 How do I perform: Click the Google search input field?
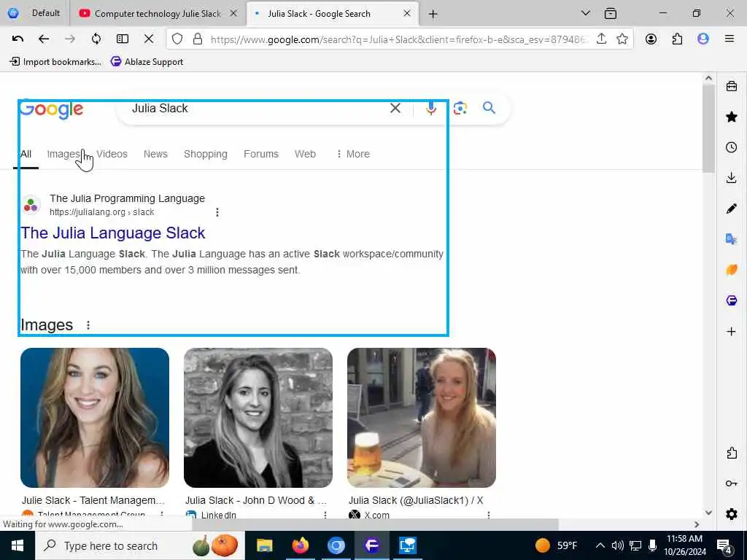(x=258, y=108)
